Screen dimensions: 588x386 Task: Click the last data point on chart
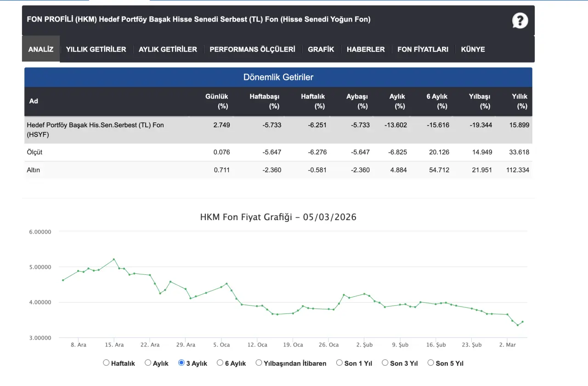click(x=523, y=322)
